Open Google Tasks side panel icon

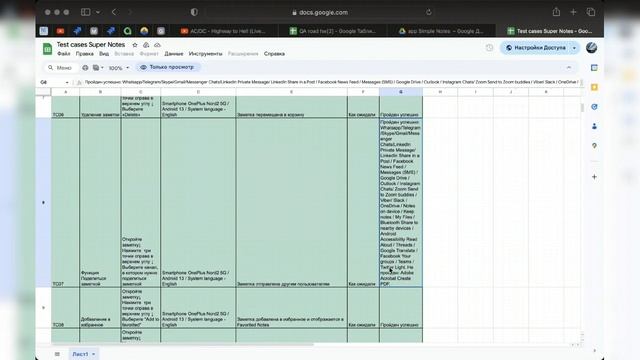point(594,107)
